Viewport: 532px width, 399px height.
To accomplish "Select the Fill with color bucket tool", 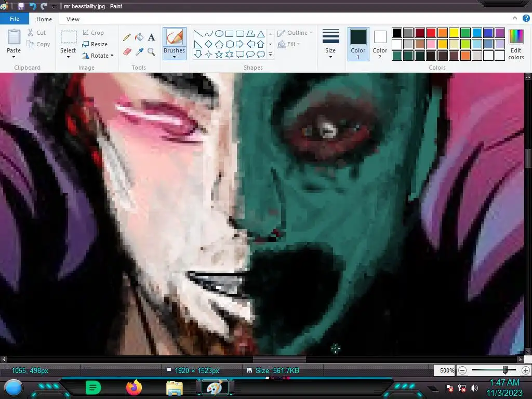I will coord(139,37).
